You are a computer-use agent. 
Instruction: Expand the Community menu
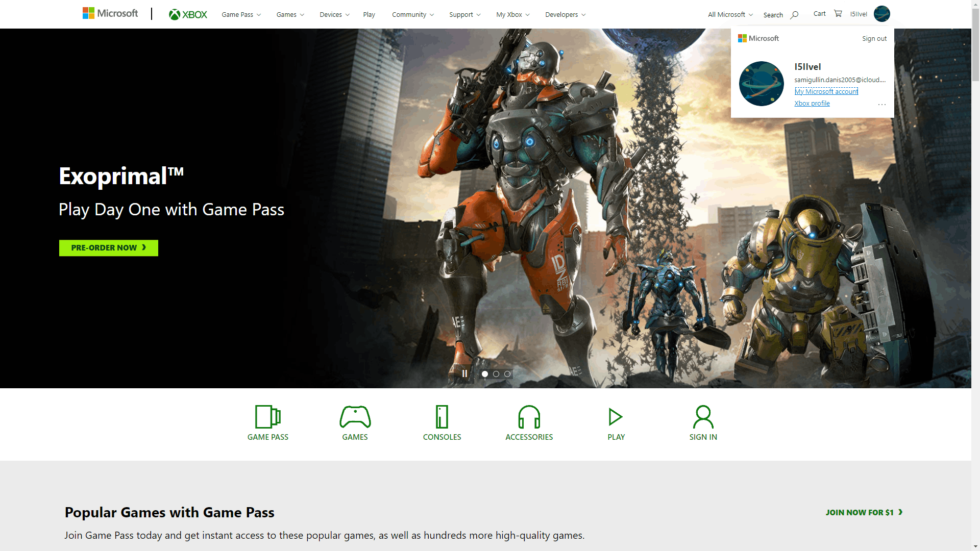pyautogui.click(x=413, y=15)
